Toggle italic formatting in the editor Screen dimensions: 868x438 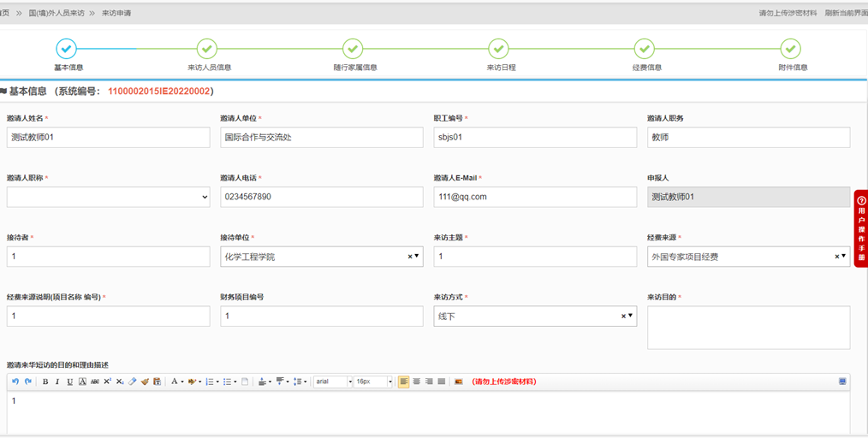tap(57, 382)
